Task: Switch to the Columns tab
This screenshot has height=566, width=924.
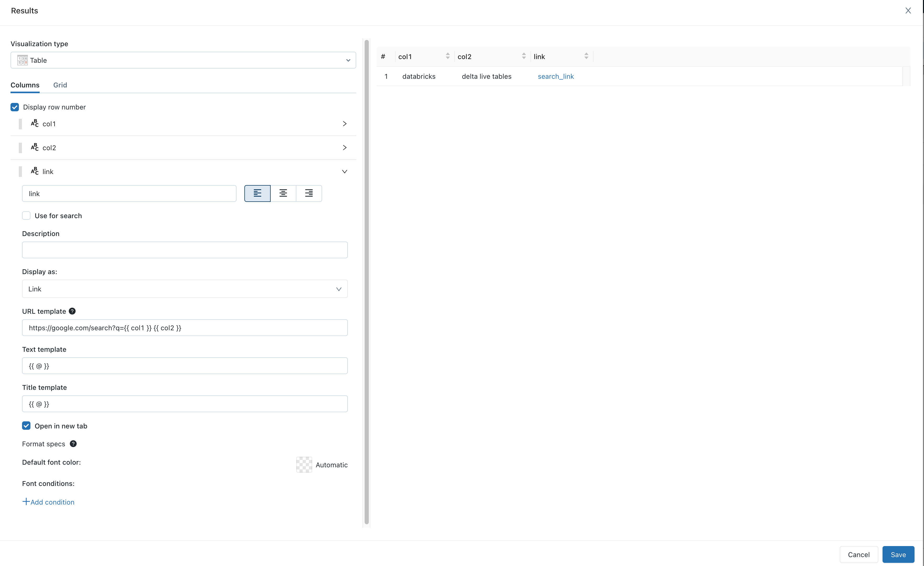Action: 24,85
